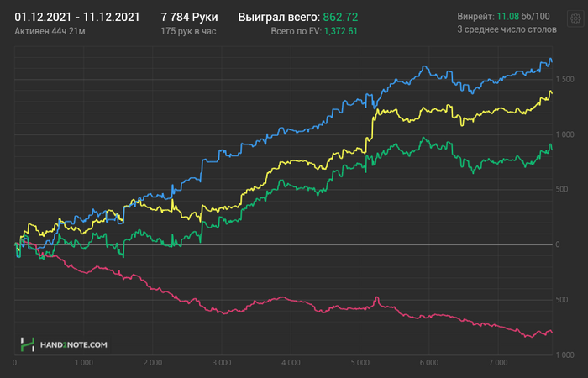The image size is (588, 378).
Task: Open the graph settings gear icon
Action: pos(575,18)
